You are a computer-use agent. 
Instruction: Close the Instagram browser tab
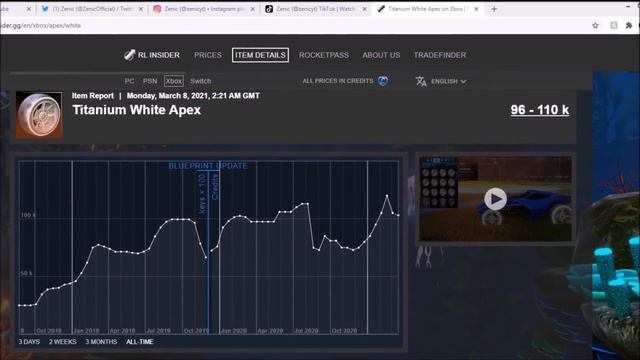[x=253, y=9]
